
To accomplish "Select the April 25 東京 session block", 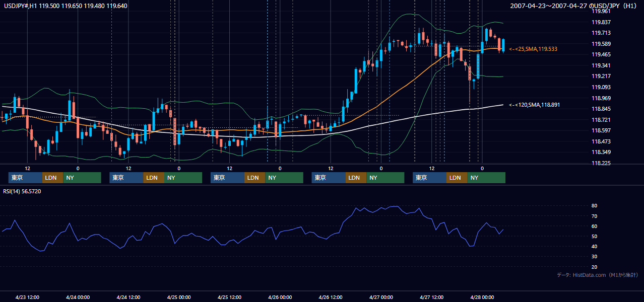I will [227, 178].
